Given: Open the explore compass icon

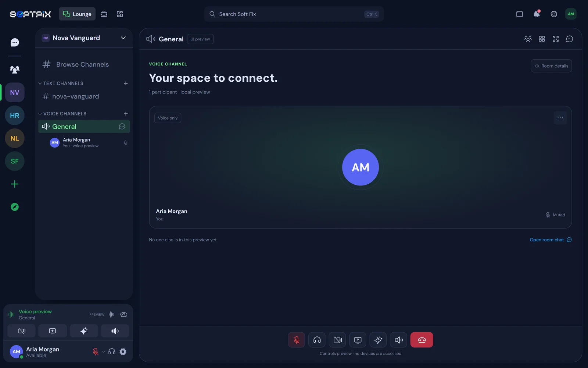Looking at the screenshot, I should click(15, 207).
